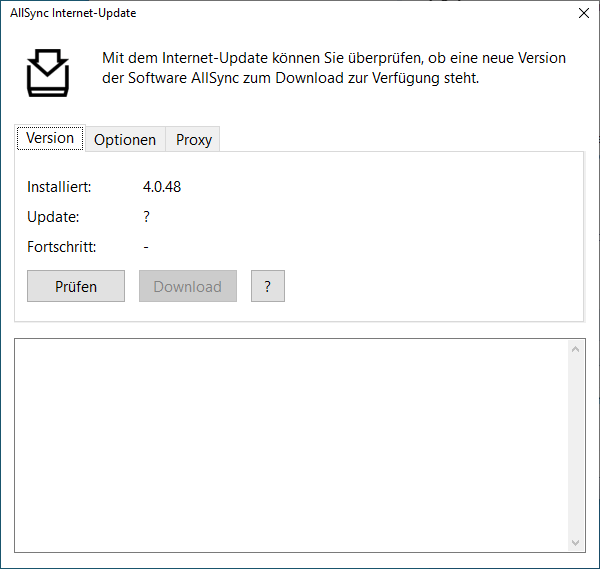Click the dash value beside Fortschritt
Viewport: 600px width, 569px height.
(x=146, y=247)
